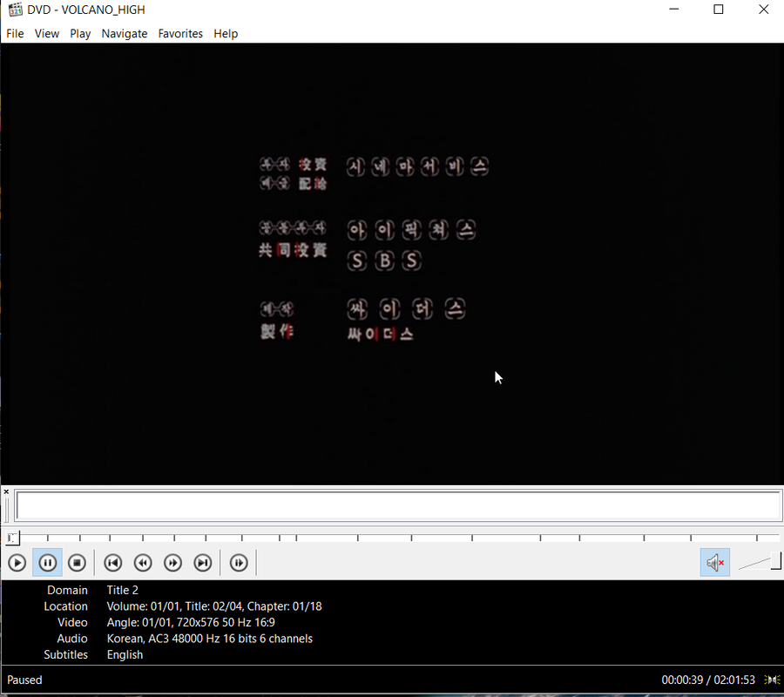
Task: Increase playback speed (fast-forward icon)
Action: (x=173, y=563)
